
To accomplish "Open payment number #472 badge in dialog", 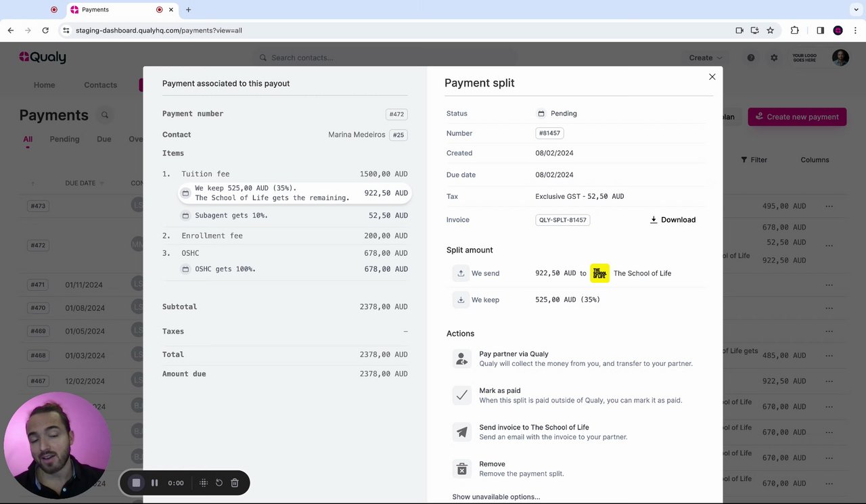I will pos(396,114).
